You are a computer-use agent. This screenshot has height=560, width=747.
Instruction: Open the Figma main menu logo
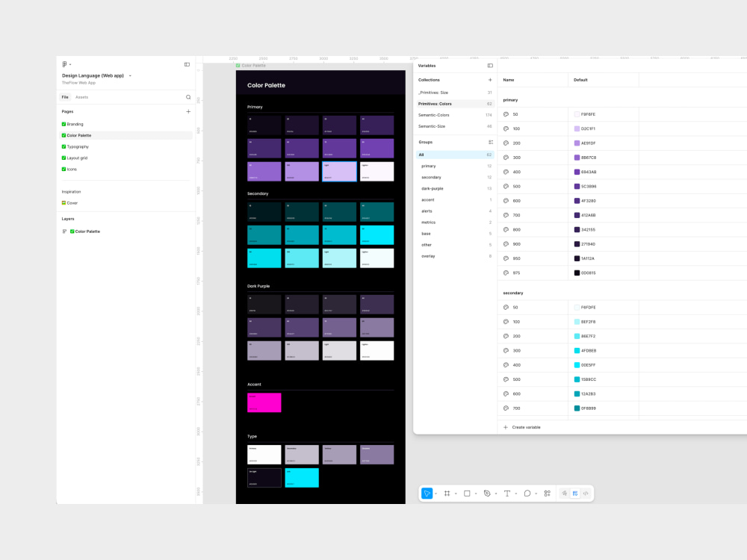pyautogui.click(x=64, y=64)
